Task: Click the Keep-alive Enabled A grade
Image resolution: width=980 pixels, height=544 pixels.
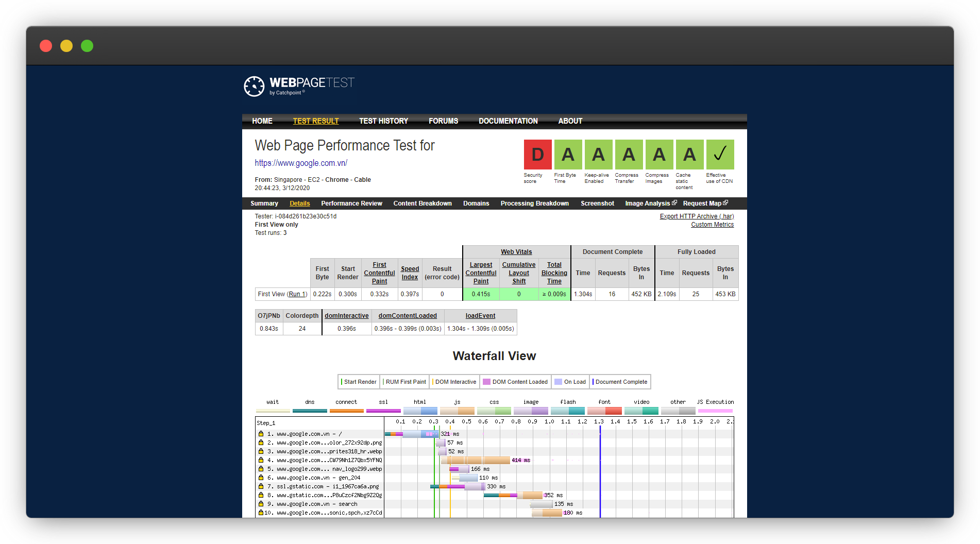Action: coord(598,155)
